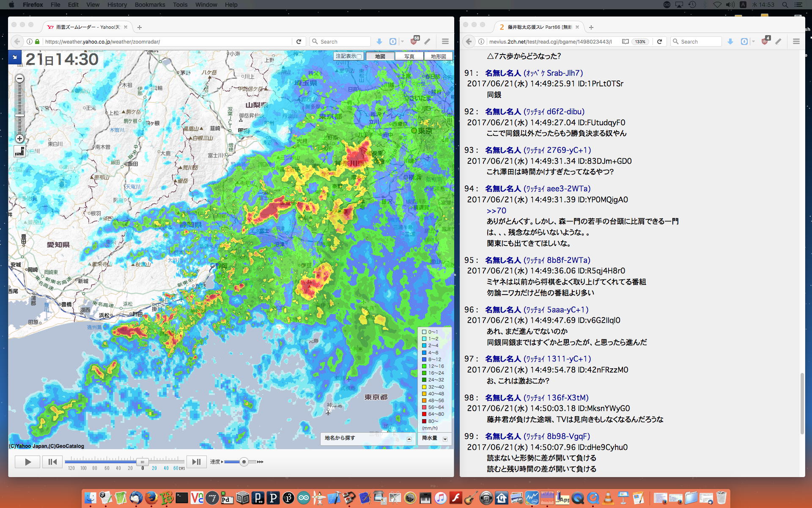Image resolution: width=812 pixels, height=508 pixels.
Task: Switch map to 地形図 view
Action: point(438,56)
